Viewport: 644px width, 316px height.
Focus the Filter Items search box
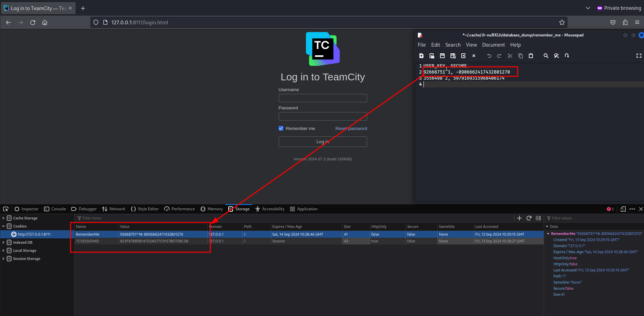(x=294, y=218)
